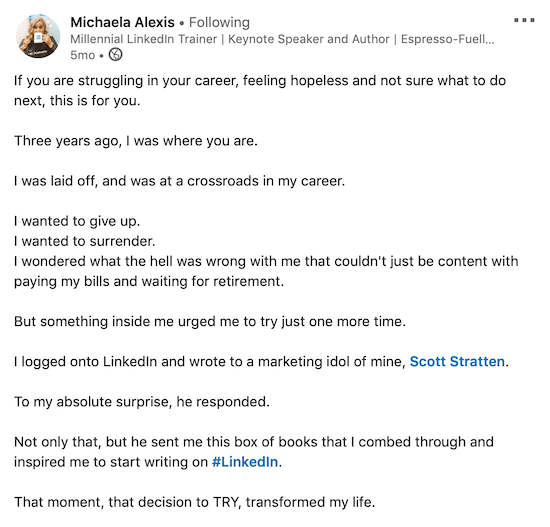Click the 'paying my bills and waiting' line

click(149, 281)
